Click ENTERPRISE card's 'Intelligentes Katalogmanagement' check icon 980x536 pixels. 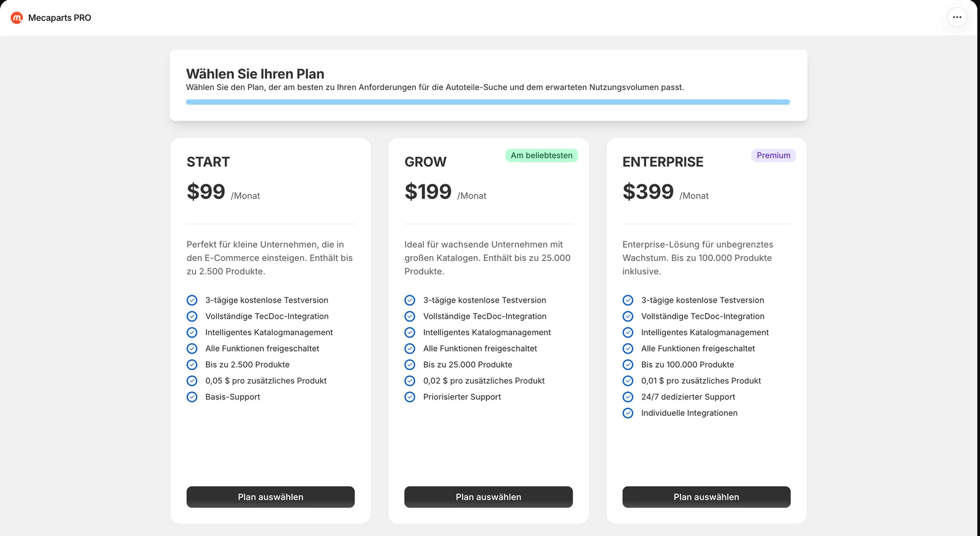click(x=628, y=332)
